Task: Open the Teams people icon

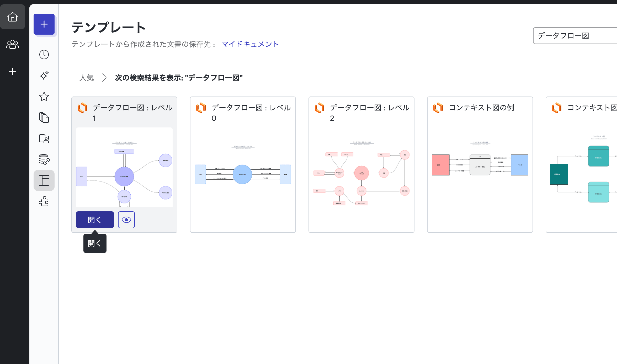Action: 12,44
